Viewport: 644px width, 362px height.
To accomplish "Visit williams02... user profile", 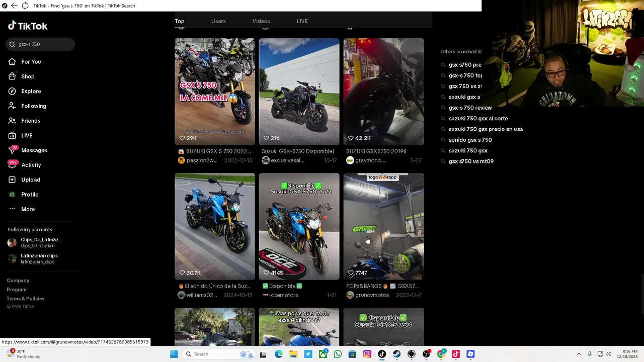I will [198, 295].
